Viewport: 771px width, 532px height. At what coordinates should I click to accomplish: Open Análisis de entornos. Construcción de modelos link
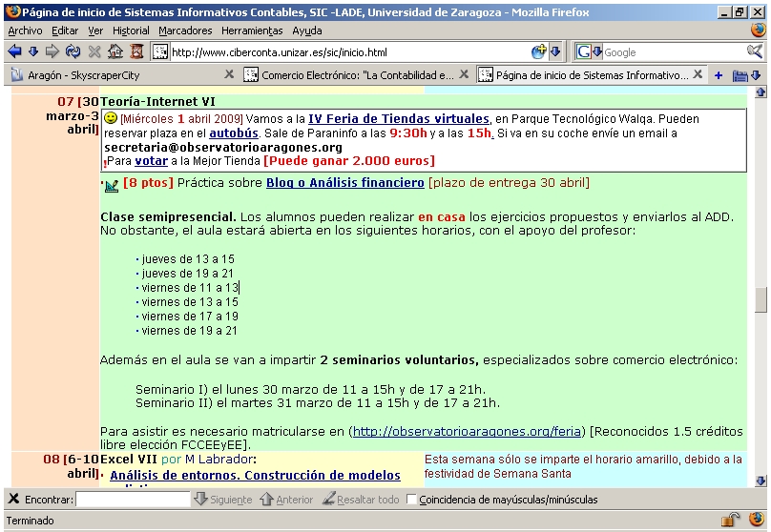(255, 475)
